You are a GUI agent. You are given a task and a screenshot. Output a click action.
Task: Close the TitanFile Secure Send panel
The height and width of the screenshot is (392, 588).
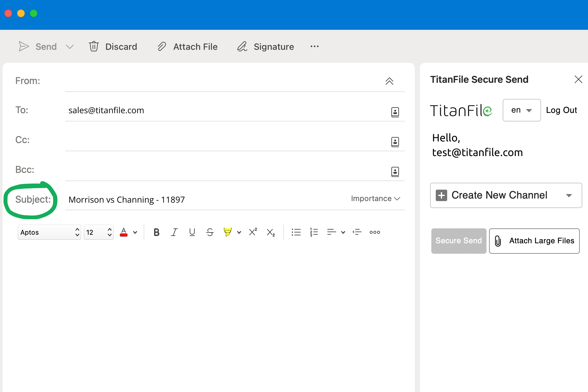(x=578, y=79)
